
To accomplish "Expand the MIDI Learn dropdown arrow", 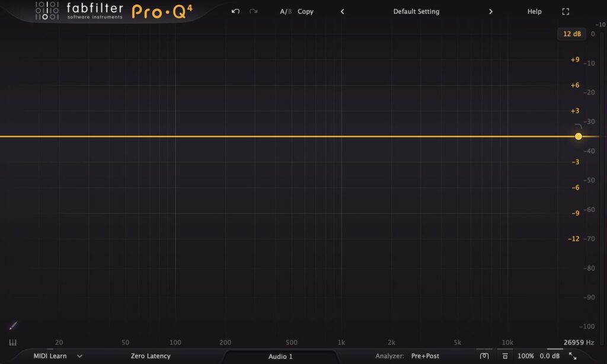I will click(79, 356).
